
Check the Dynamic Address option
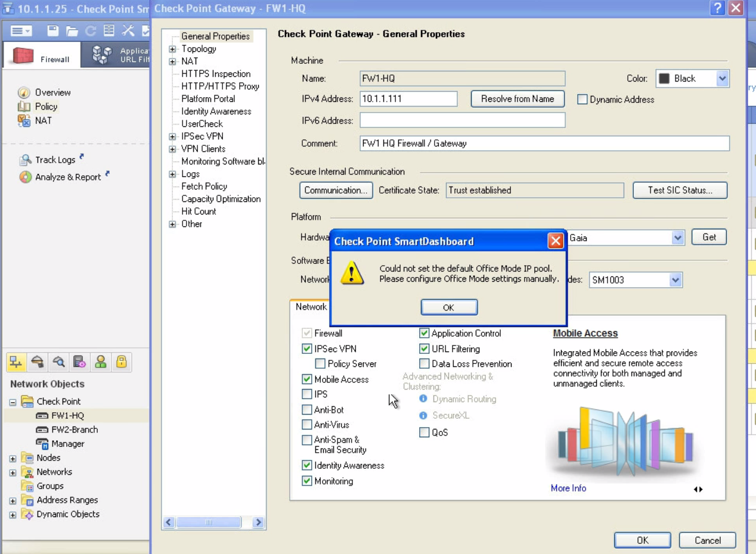583,100
